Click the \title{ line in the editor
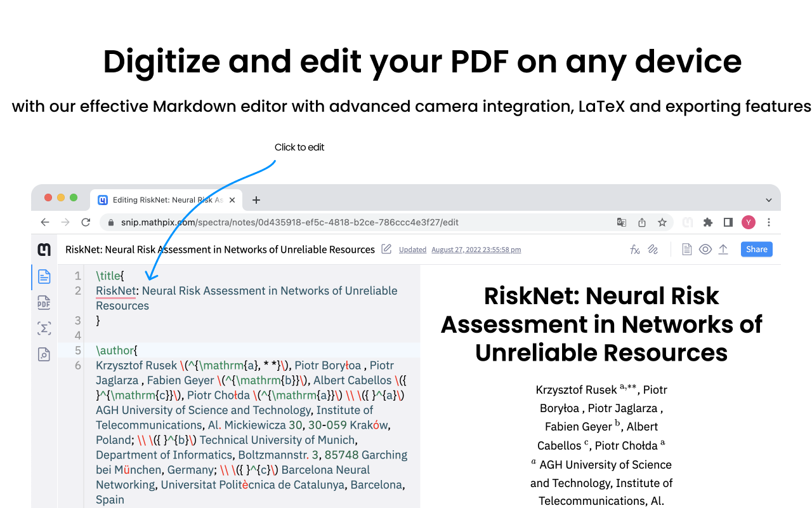812x508 pixels. click(x=110, y=276)
